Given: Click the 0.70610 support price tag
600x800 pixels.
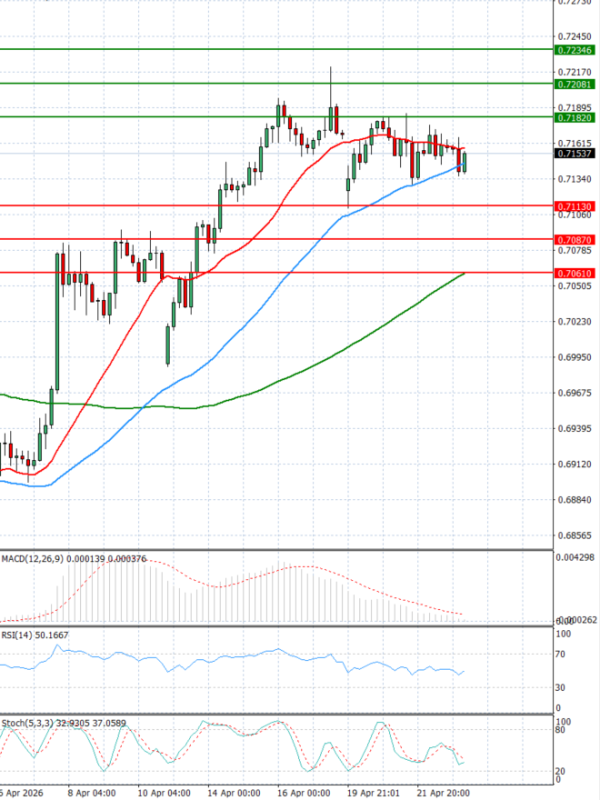Looking at the screenshot, I should click(575, 273).
